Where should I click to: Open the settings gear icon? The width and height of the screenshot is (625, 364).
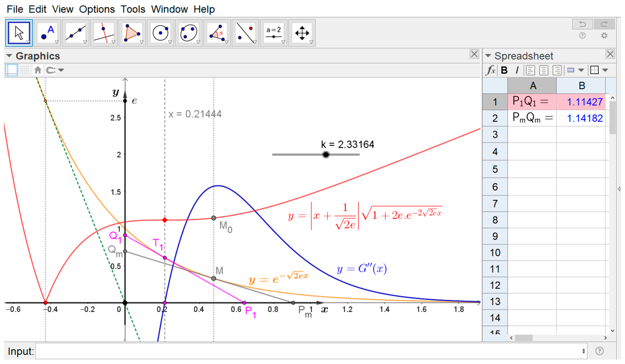(604, 36)
